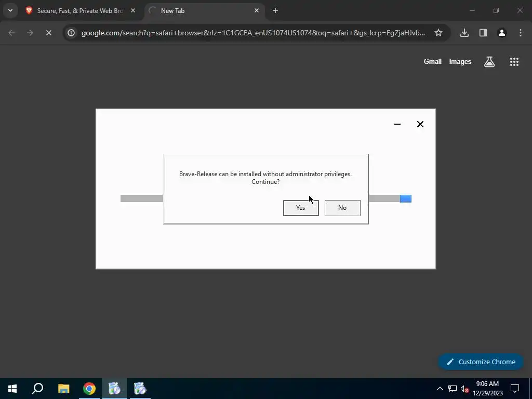Close the Brave website tab
Viewport: 532px width, 399px height.
pyautogui.click(x=133, y=10)
